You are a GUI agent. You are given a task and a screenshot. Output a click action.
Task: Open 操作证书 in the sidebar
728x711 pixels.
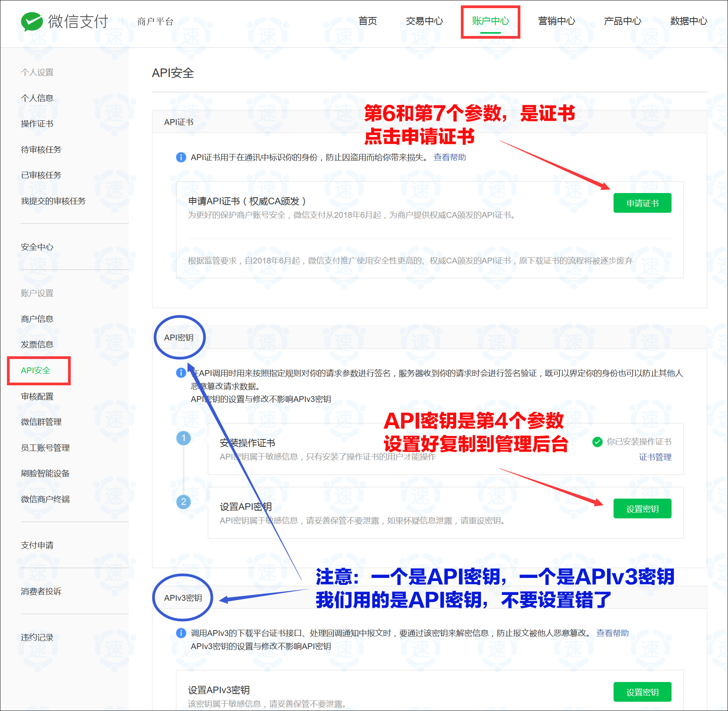pos(37,124)
